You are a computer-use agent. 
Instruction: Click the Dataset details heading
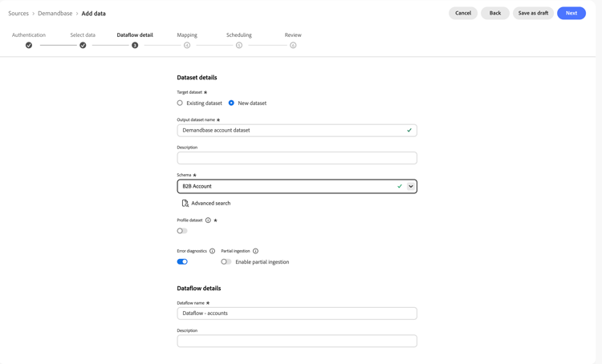197,78
